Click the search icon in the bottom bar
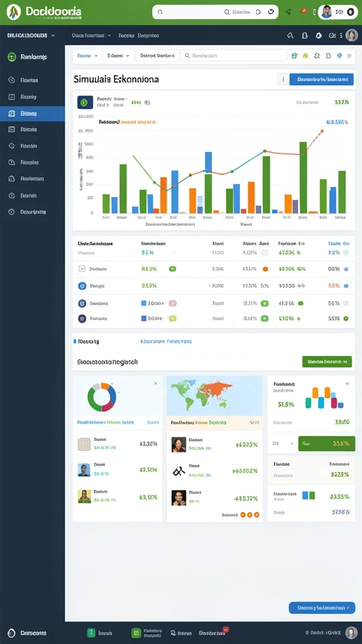This screenshot has width=362, height=644. click(173, 633)
